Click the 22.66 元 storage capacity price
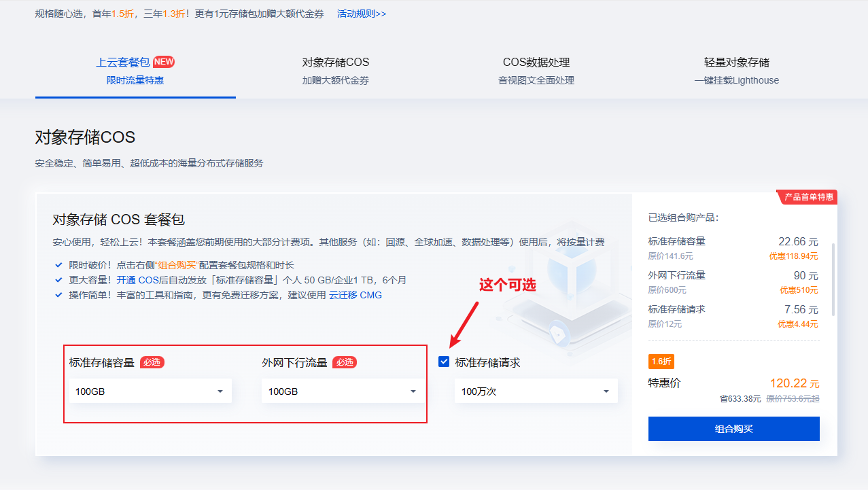The image size is (868, 490). pyautogui.click(x=798, y=241)
